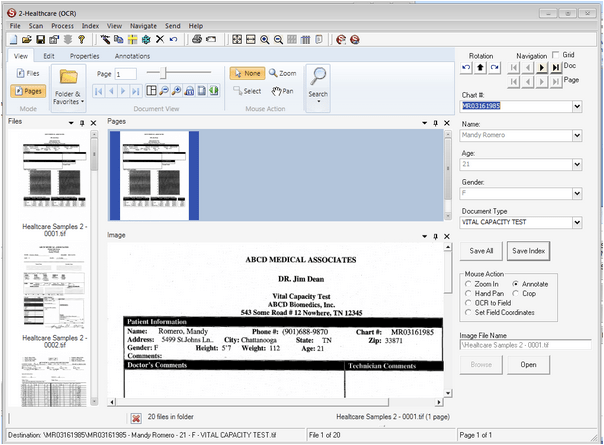This screenshot has width=604, height=445.
Task: Click the copy pages toolbar icon
Action: coord(119,39)
